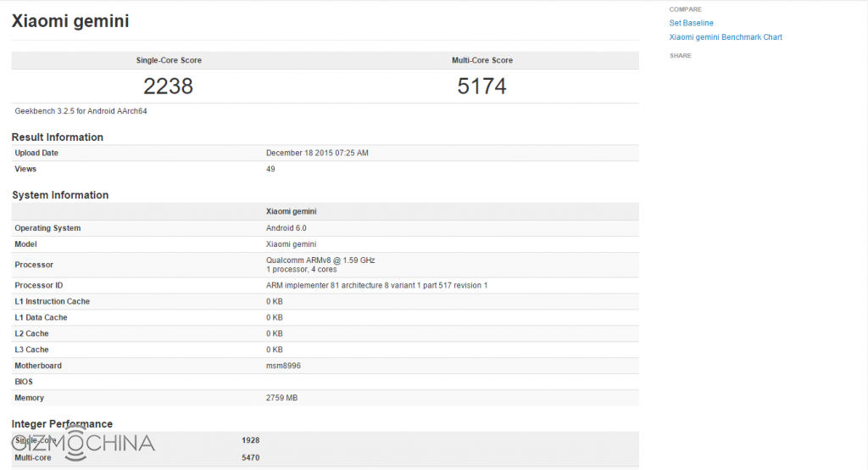Open Xiaomi gemini Benchmark Chart link
This screenshot has width=868, height=470.
pos(726,37)
